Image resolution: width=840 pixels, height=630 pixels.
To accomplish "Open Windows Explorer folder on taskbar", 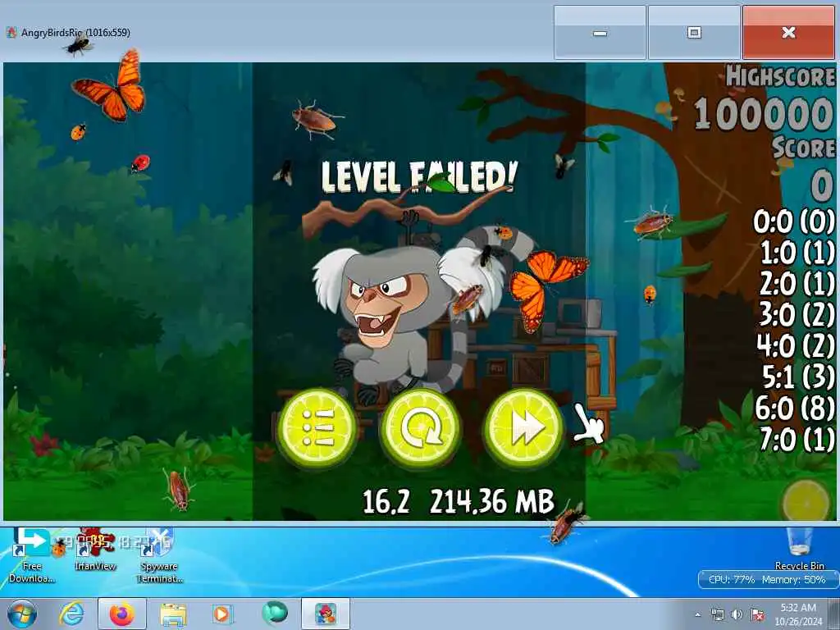I will tap(172, 614).
